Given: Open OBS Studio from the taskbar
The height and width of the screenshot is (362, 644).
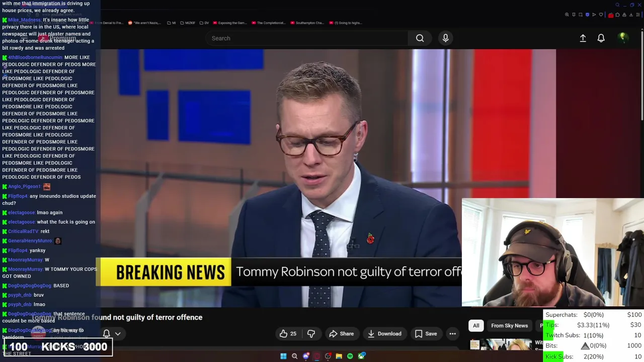Looking at the screenshot, I should pyautogui.click(x=328, y=356).
